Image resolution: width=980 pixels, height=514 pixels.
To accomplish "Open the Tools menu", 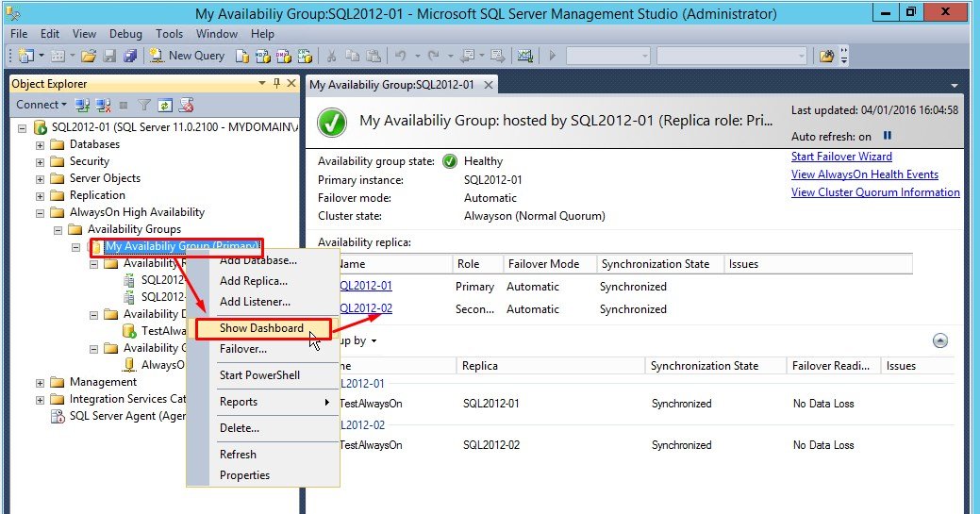I will tap(170, 33).
